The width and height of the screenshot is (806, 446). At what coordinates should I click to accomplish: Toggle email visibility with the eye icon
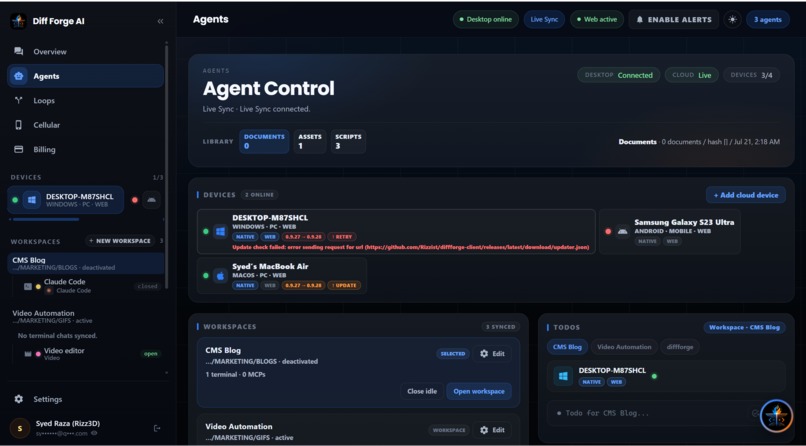click(x=94, y=434)
